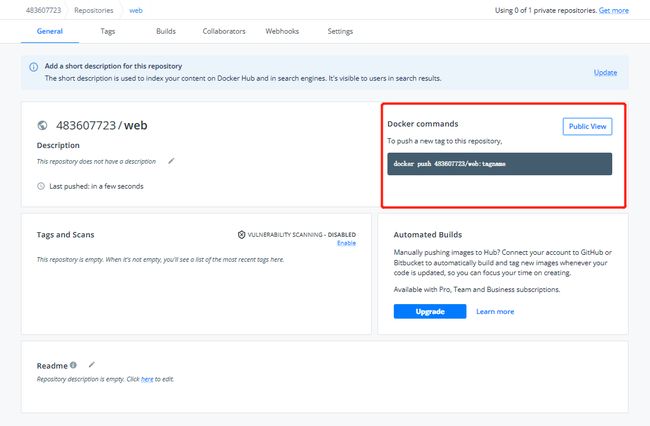Viewport: 650px width, 426px height.
Task: Edit Readme using the pencil icon
Action: [x=92, y=365]
